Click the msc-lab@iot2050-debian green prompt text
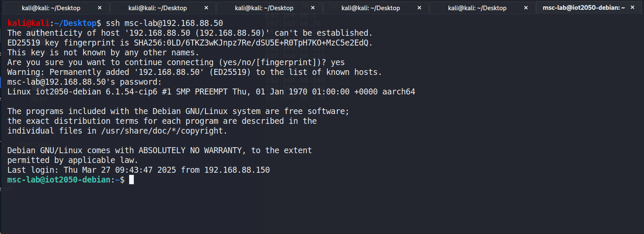The width and height of the screenshot is (644, 234). click(x=59, y=180)
